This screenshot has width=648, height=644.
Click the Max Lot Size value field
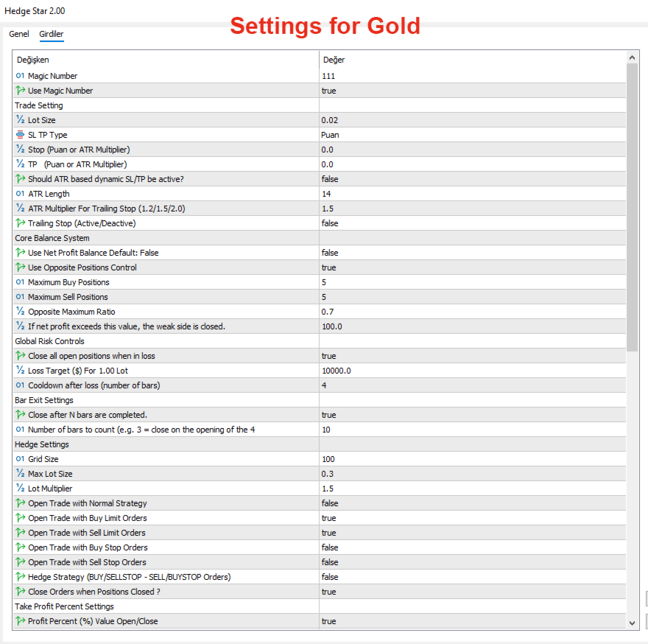click(471, 474)
